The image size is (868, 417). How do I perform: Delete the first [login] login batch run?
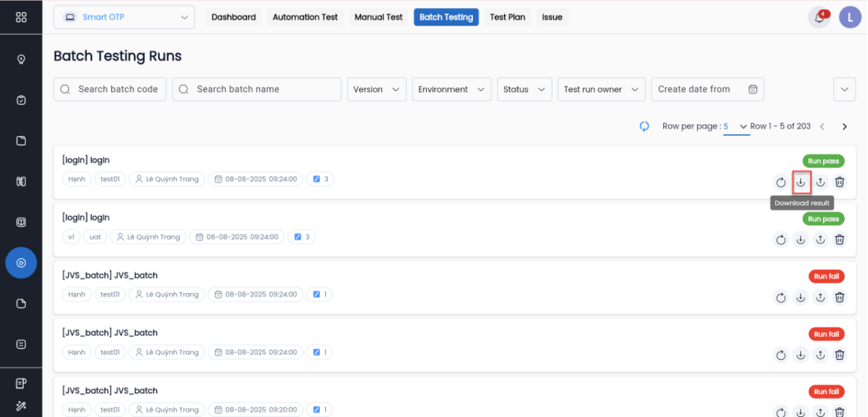[839, 183]
